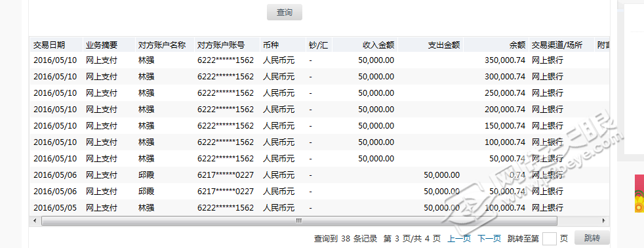644x248 pixels.
Task: Click 6217******0227 in the 0.74 balance row
Action: pos(226,175)
